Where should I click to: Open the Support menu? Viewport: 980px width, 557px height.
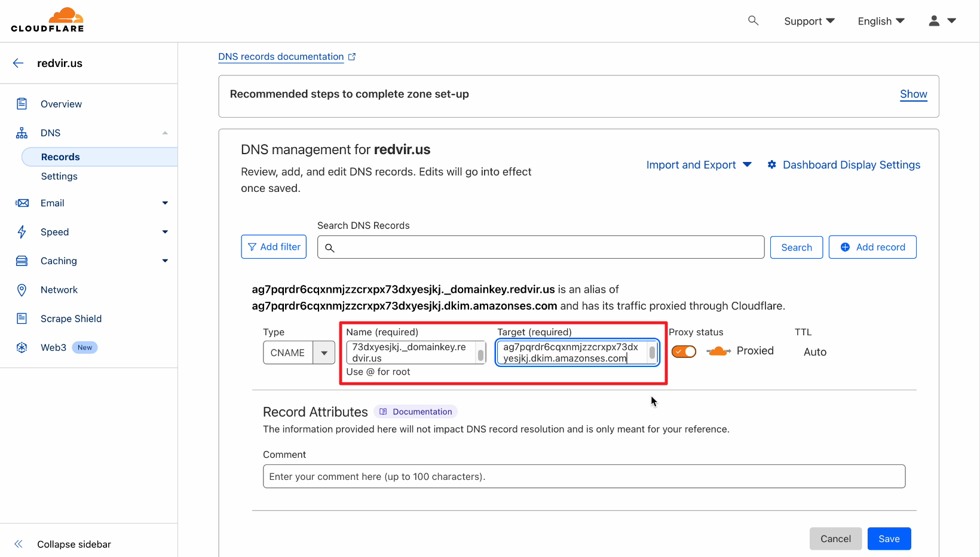[x=809, y=22]
